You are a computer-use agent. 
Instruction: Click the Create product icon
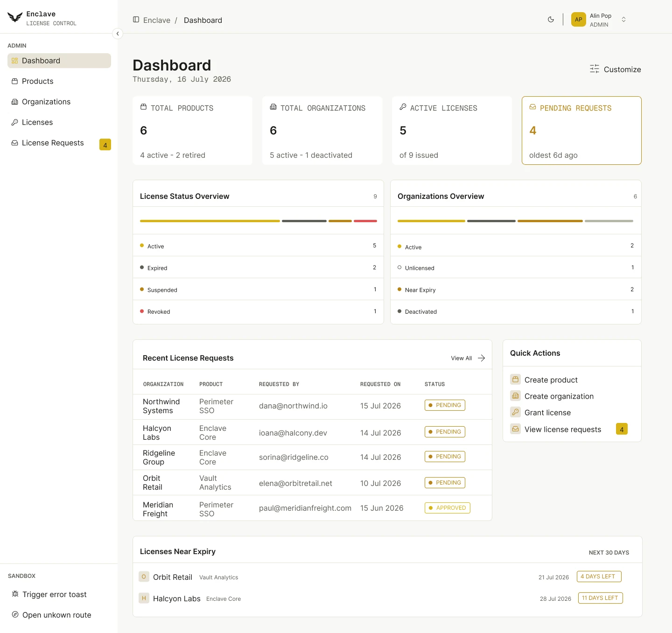pos(515,380)
